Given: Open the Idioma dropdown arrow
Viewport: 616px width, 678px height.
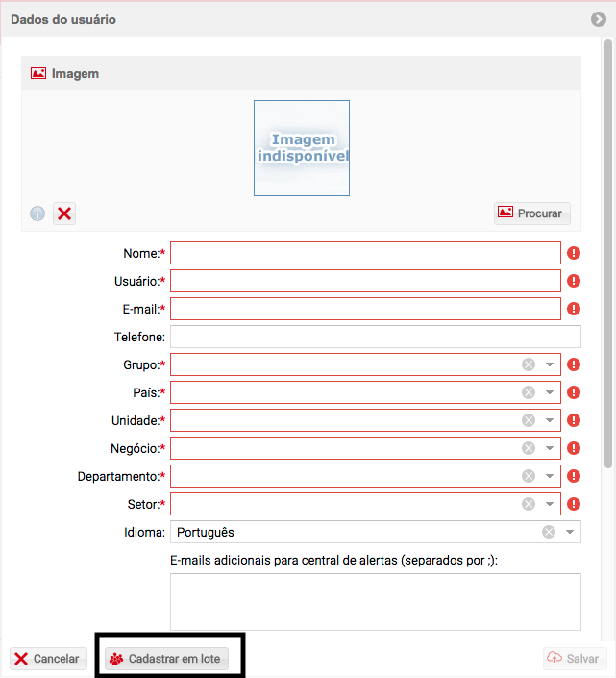Looking at the screenshot, I should point(570,532).
